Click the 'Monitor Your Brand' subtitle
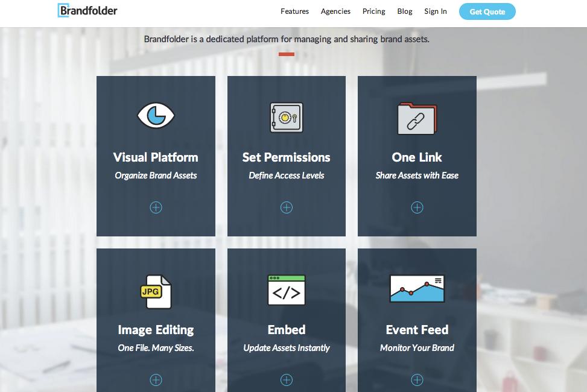587x392 pixels. point(417,348)
